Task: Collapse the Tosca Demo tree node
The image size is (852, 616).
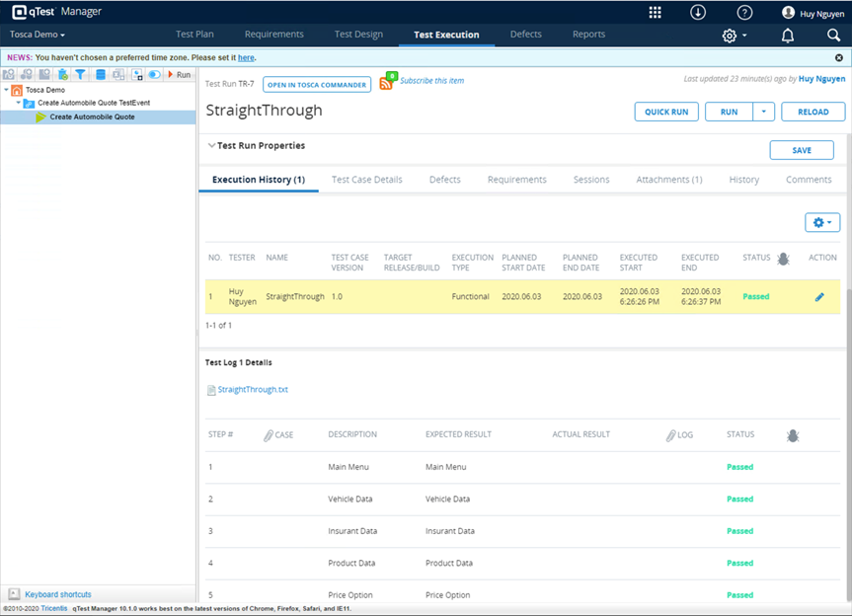Action: [x=7, y=90]
